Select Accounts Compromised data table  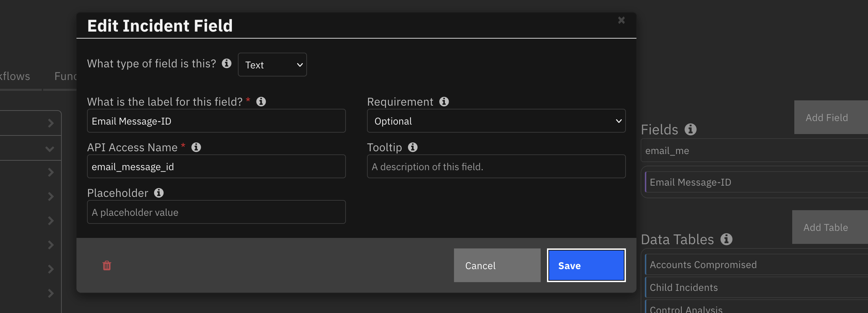click(x=756, y=265)
